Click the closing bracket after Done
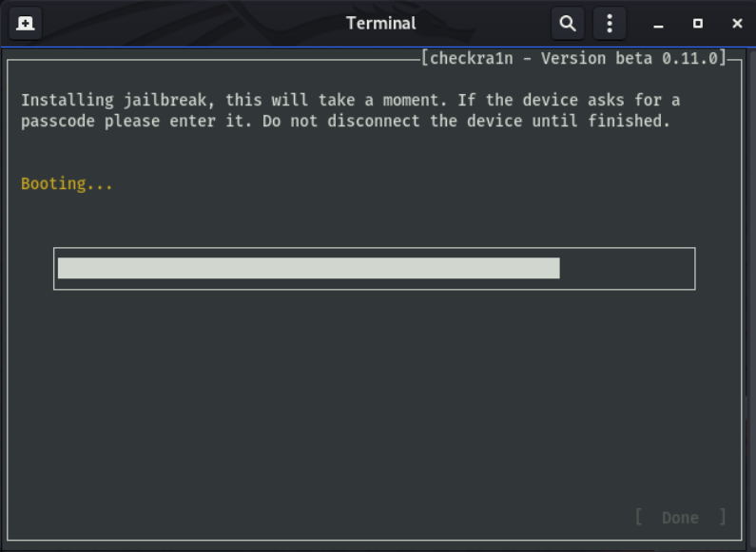This screenshot has height=552, width=756. [723, 517]
